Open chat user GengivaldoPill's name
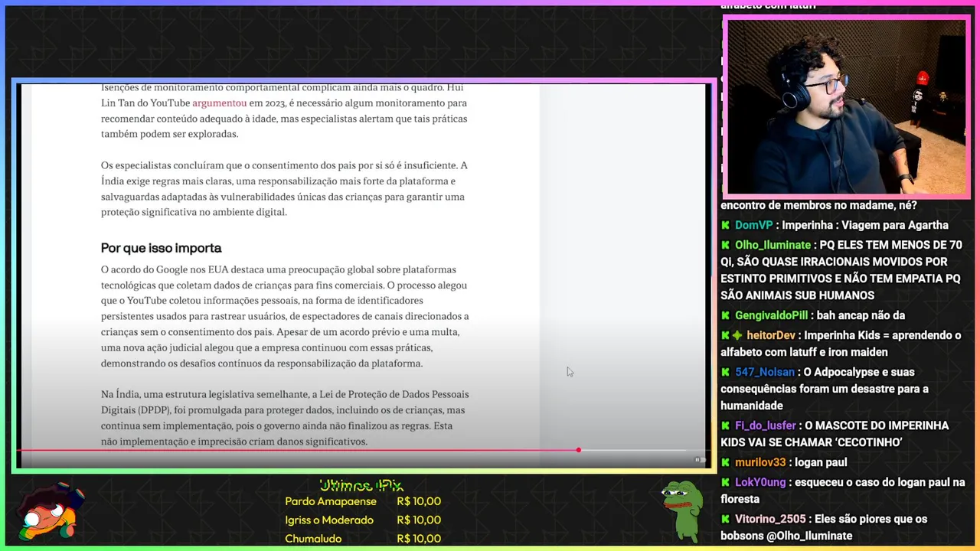Image resolution: width=980 pixels, height=551 pixels. click(x=771, y=315)
